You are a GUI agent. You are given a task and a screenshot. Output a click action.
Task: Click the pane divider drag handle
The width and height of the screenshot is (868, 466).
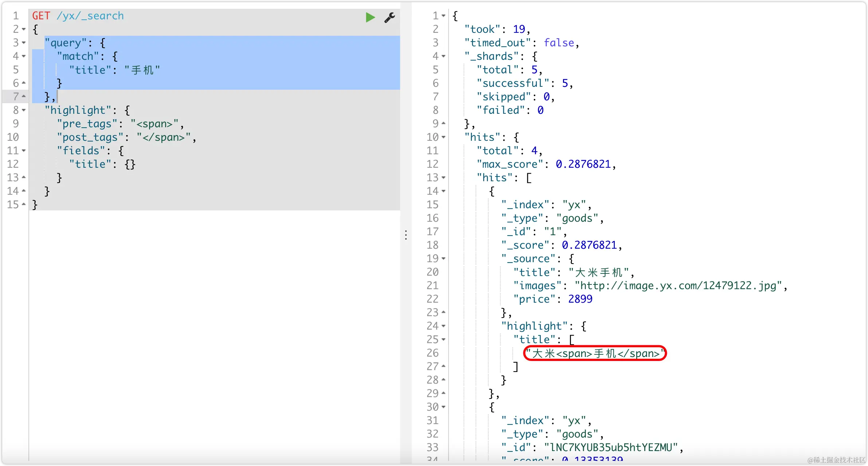[x=406, y=235]
